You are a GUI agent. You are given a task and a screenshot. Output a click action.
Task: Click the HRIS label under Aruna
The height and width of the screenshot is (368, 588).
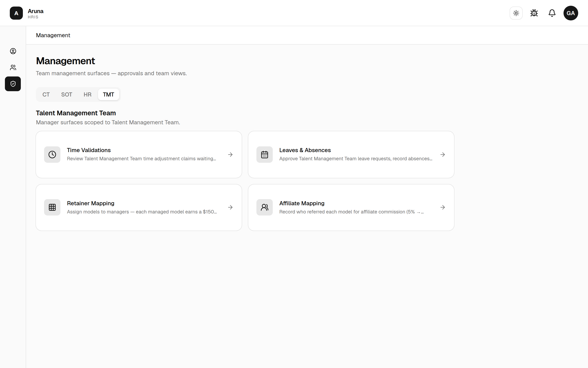coord(33,17)
